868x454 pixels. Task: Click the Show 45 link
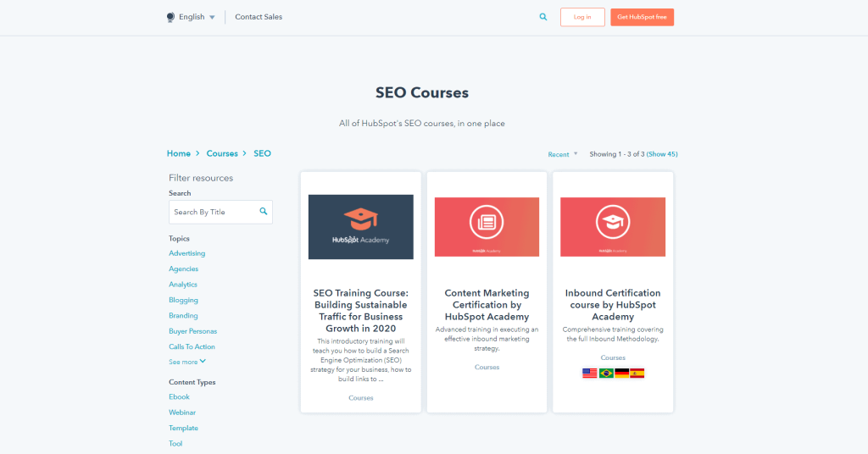click(662, 154)
